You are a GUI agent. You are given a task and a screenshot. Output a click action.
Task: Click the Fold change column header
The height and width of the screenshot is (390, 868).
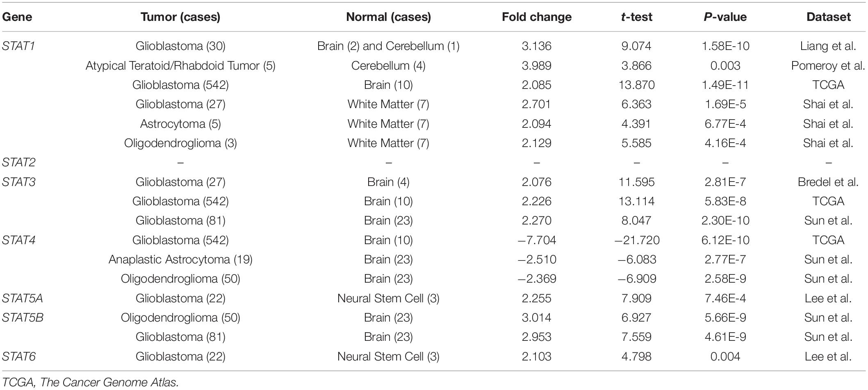point(536,17)
